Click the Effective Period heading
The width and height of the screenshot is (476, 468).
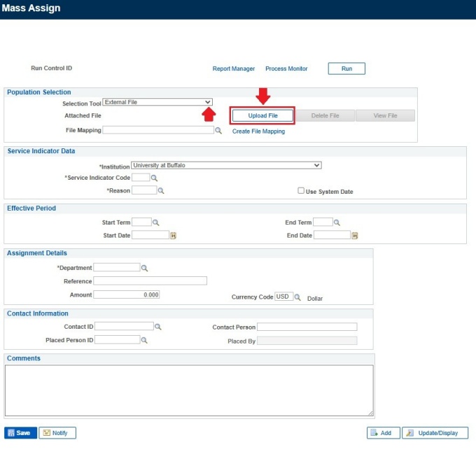pyautogui.click(x=31, y=208)
